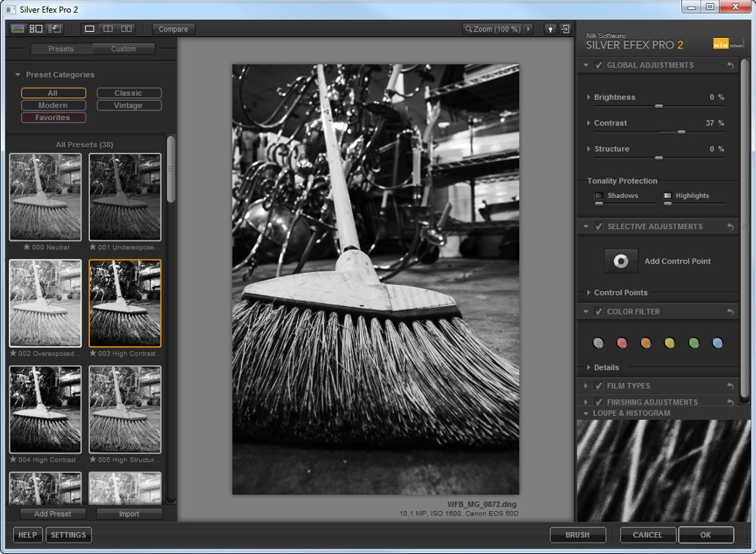This screenshot has width=756, height=554.
Task: Click the Zoom (100 %) tool
Action: pyautogui.click(x=493, y=29)
